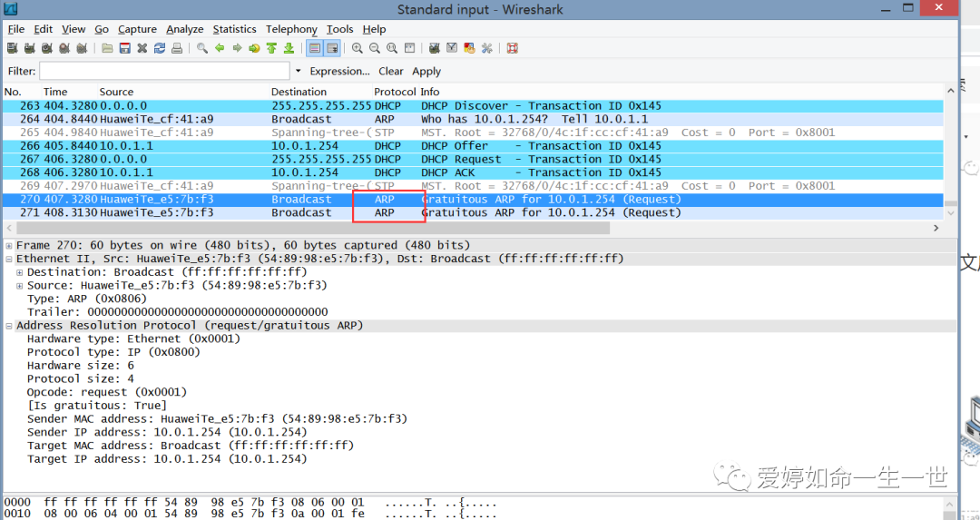Click into the Filter text field
This screenshot has width=980, height=520.
click(x=164, y=71)
